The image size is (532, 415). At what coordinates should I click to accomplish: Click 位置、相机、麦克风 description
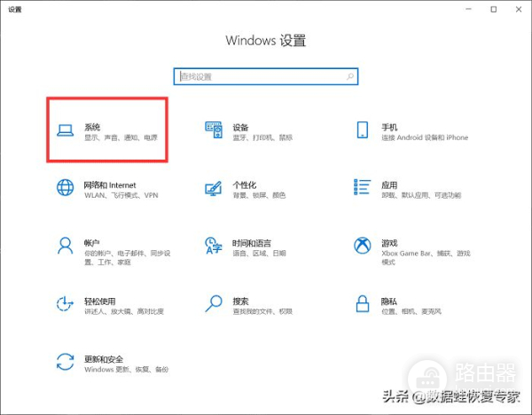point(411,311)
